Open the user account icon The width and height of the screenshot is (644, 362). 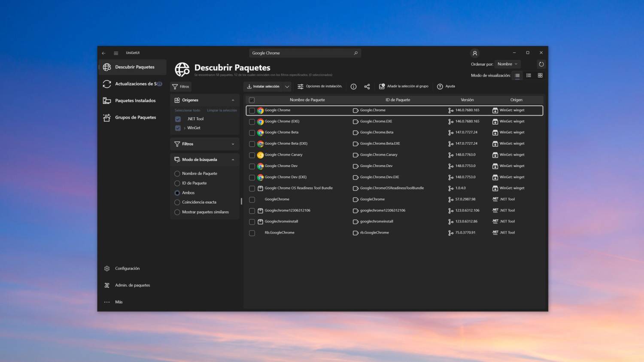(474, 53)
